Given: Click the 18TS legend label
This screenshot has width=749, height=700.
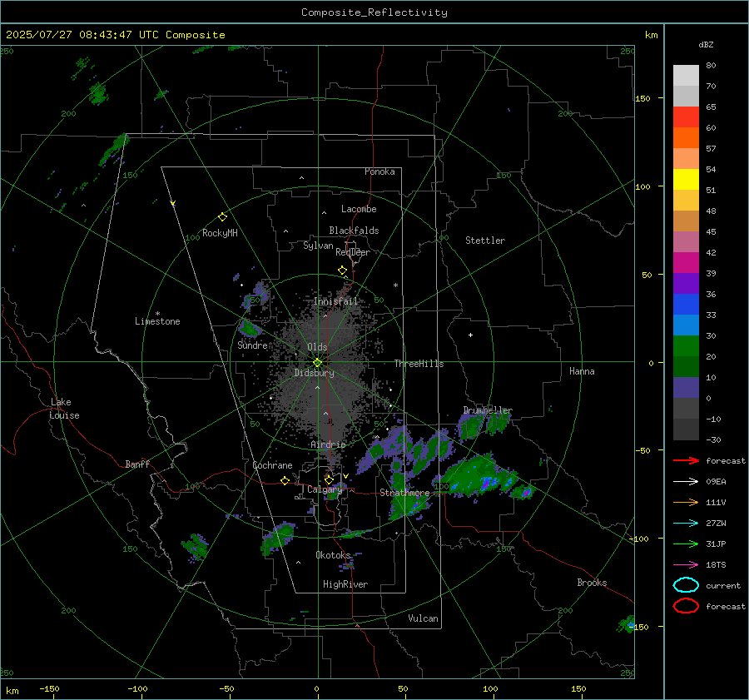Looking at the screenshot, I should pos(716,565).
